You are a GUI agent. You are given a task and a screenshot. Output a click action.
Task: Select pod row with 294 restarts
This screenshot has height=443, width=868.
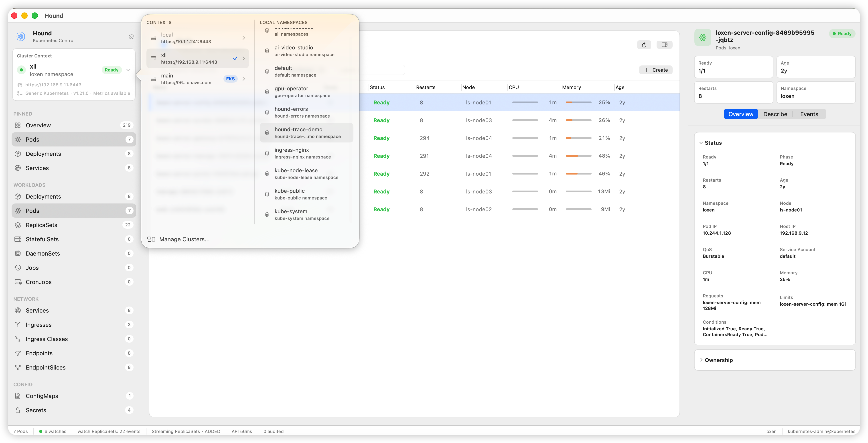coord(414,138)
